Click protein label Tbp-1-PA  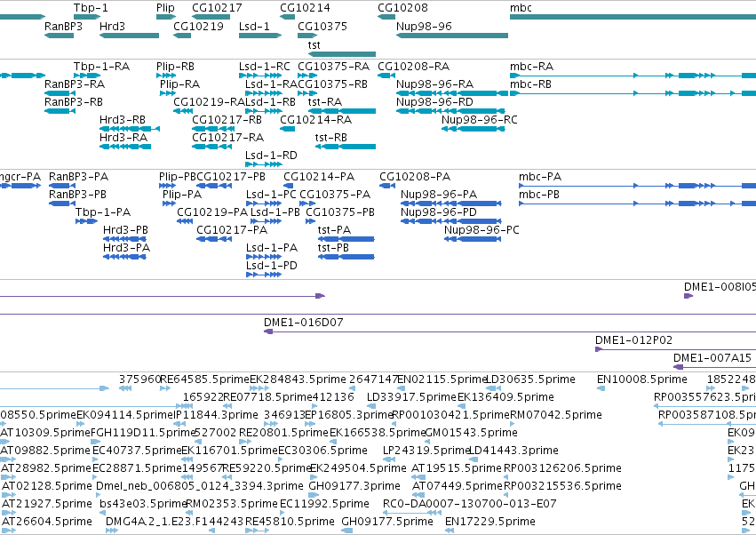103,212
